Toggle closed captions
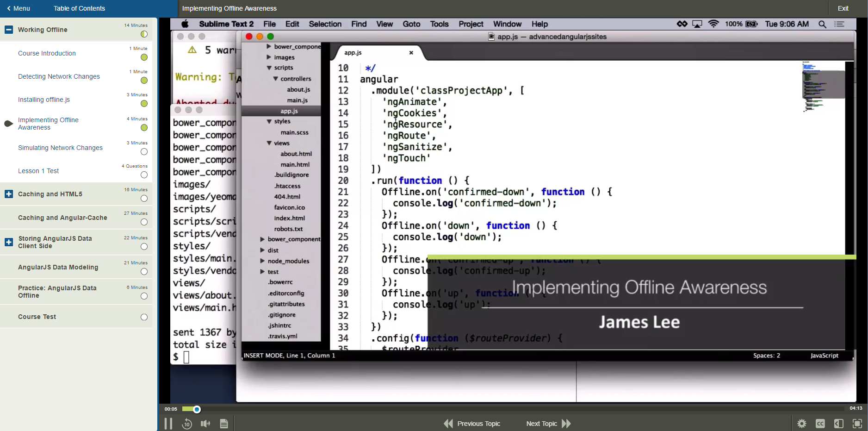Viewport: 868px width, 431px height. [820, 424]
